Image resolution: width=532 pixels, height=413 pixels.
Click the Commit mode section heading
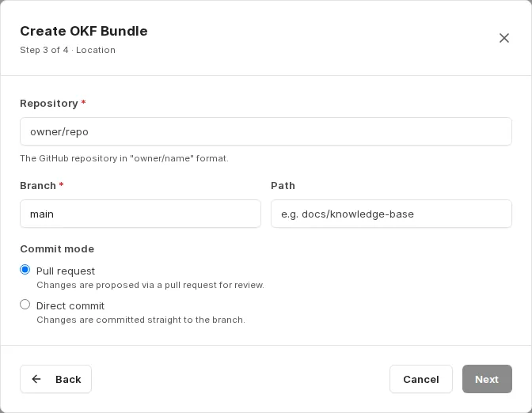pos(57,249)
